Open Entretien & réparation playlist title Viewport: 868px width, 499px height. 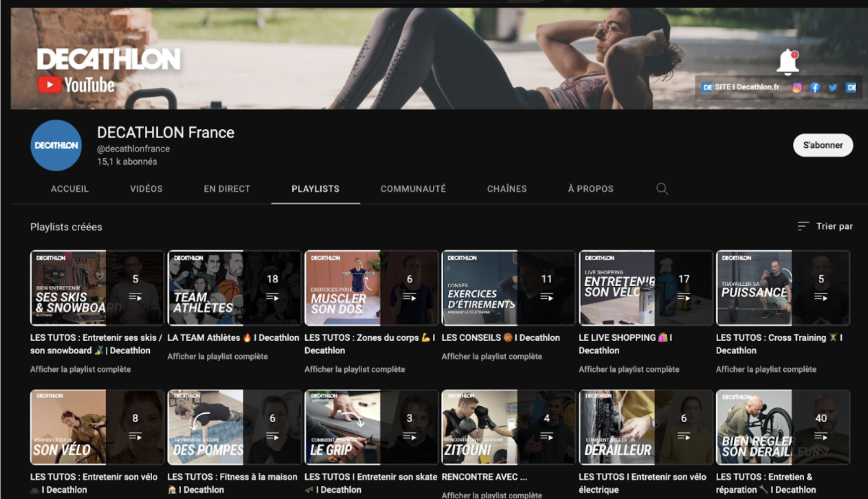coord(766,483)
